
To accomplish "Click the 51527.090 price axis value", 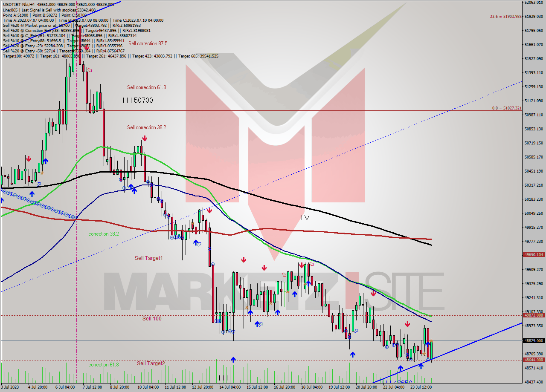I will [534, 58].
